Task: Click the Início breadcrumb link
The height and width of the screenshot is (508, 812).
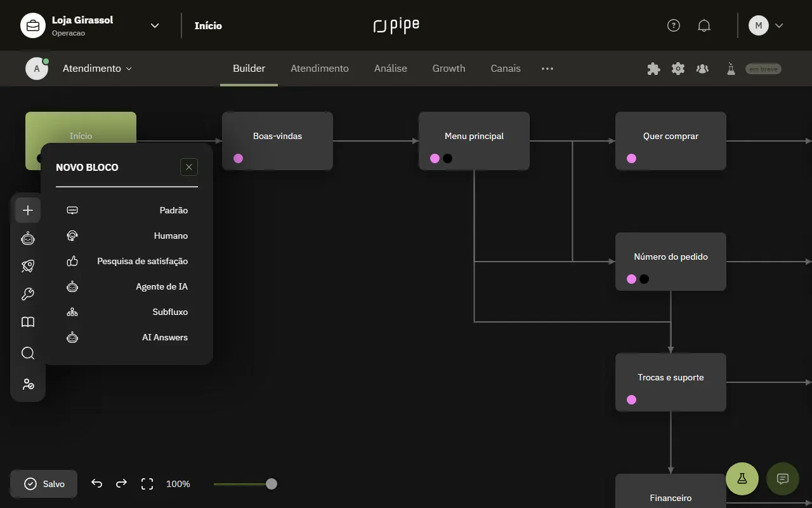Action: [208, 25]
